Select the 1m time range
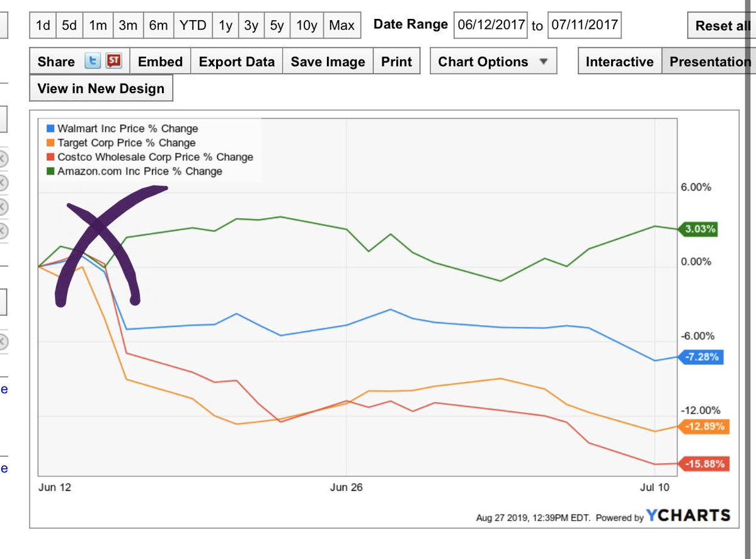 click(x=98, y=26)
